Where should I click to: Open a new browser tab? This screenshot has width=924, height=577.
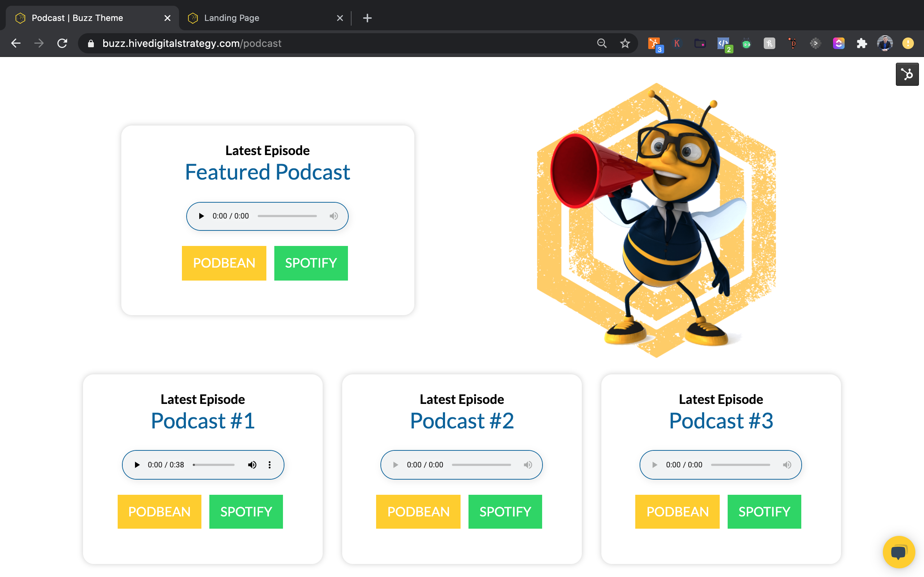(367, 18)
